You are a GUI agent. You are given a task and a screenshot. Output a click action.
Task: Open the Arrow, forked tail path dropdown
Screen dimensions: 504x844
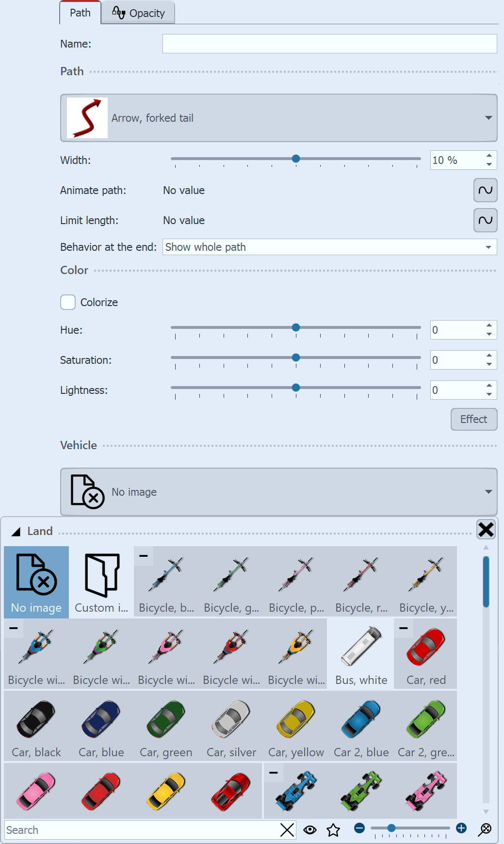279,118
